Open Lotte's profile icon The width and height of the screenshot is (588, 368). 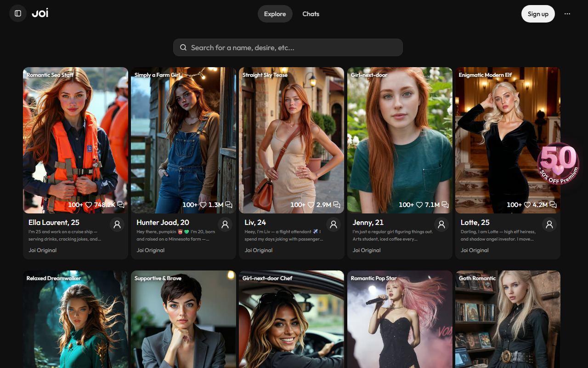(549, 224)
